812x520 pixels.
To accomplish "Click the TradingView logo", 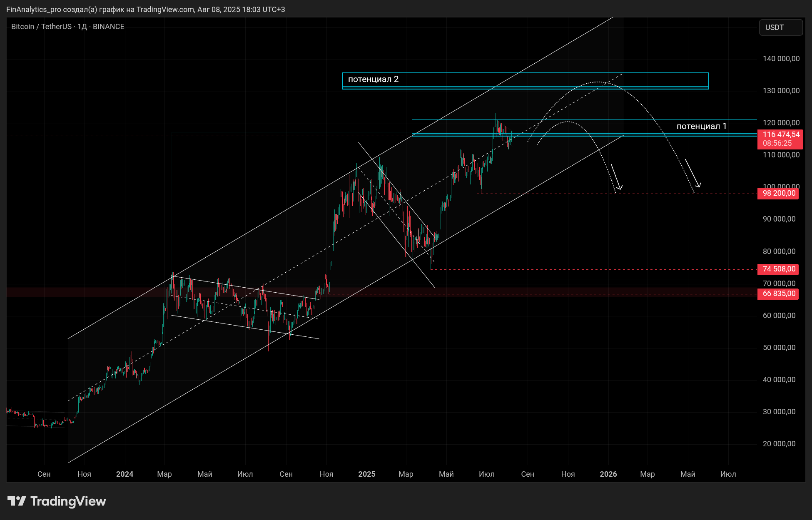I will [x=57, y=501].
